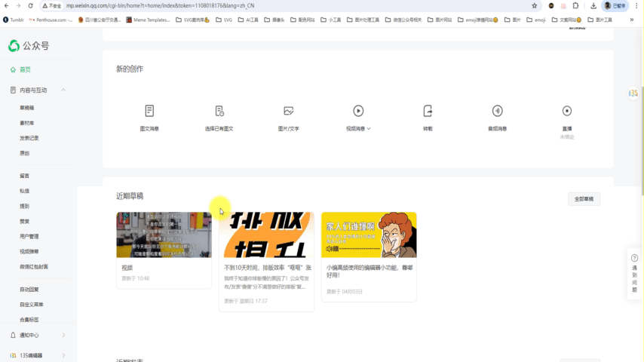
Task: Click the 不安全 site security warning
Action: coord(52,6)
